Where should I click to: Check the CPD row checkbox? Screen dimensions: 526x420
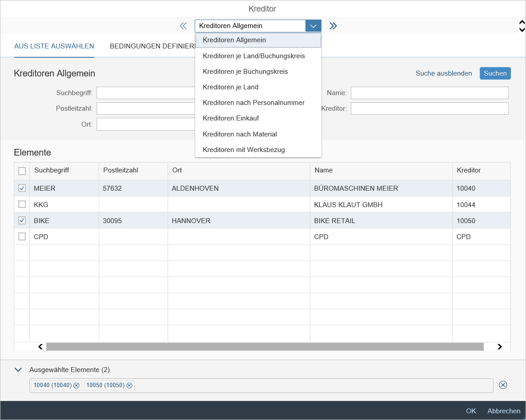[x=22, y=237]
